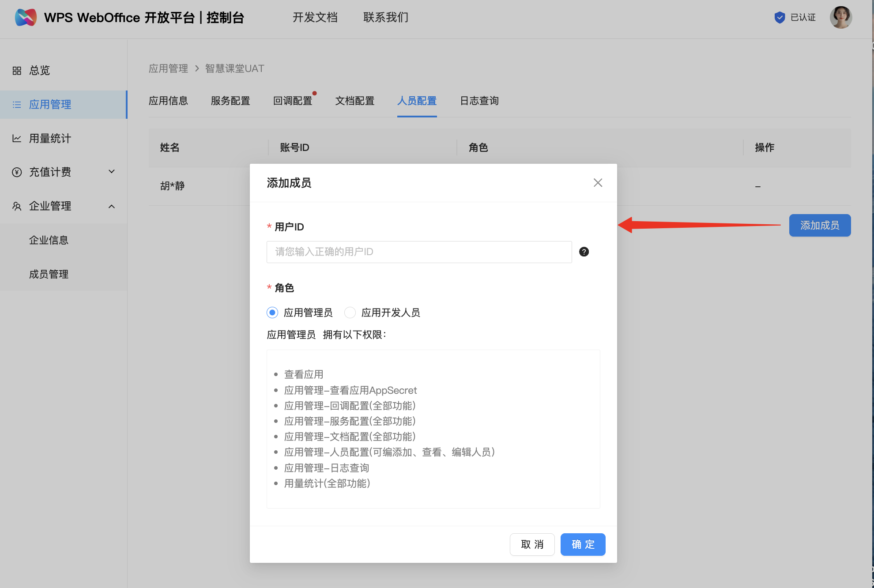The height and width of the screenshot is (588, 874).
Task: Click the 用量统计 chart icon
Action: pos(17,139)
